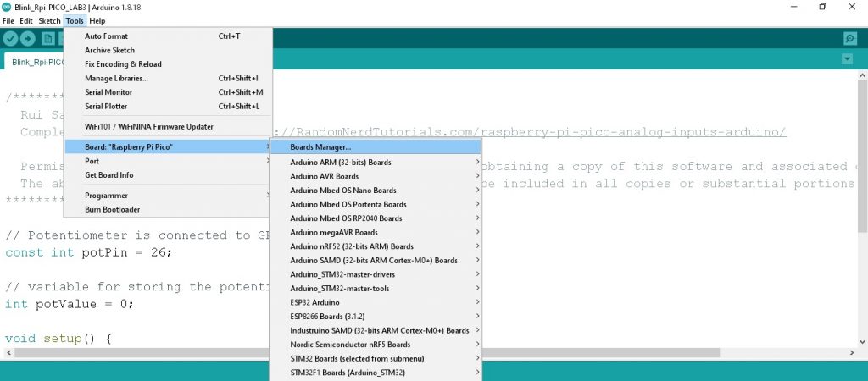This screenshot has width=868, height=381.
Task: Click the RandomNerdTutorials URL in the code
Action: coord(529,132)
